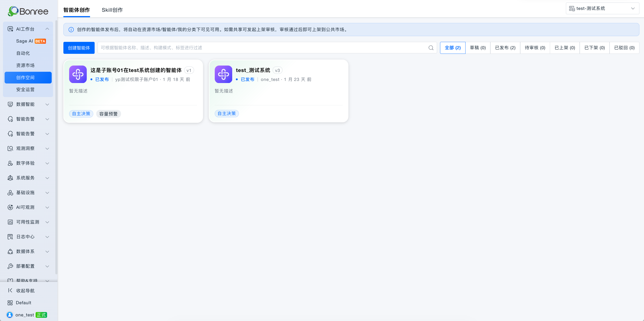Go to 资源市场 in the sidebar
Screen dimensions: 644x321
tap(28, 65)
